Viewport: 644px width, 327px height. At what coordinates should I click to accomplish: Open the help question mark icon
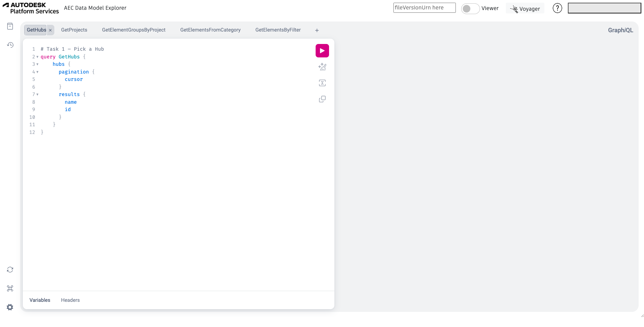[557, 8]
